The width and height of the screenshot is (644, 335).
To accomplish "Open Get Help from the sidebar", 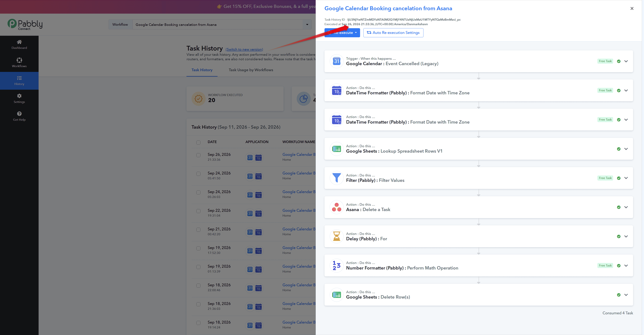I will click(19, 116).
